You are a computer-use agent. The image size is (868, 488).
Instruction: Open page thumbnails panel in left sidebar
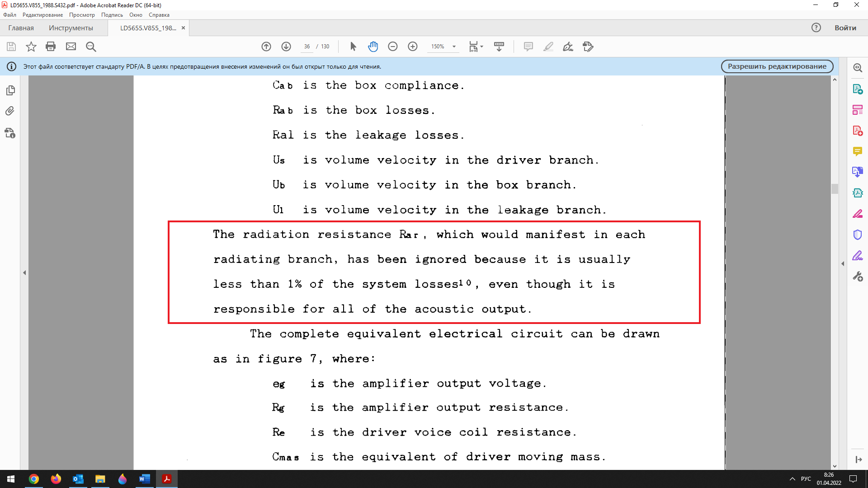10,90
